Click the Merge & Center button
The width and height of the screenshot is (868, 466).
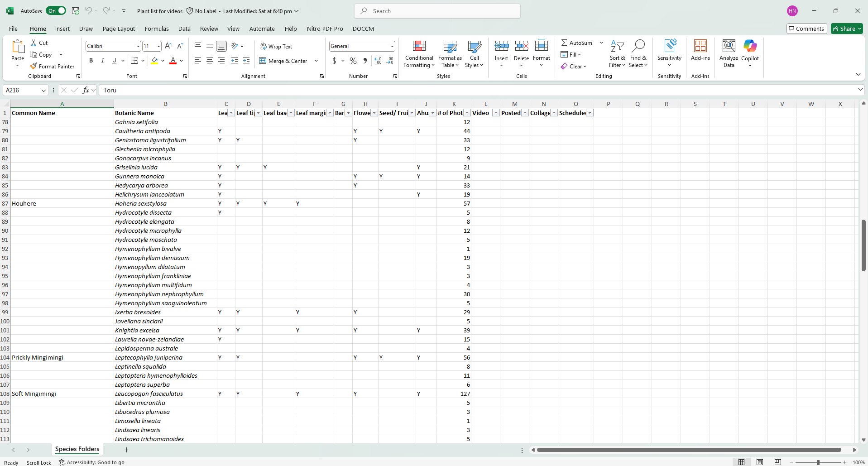tap(283, 61)
